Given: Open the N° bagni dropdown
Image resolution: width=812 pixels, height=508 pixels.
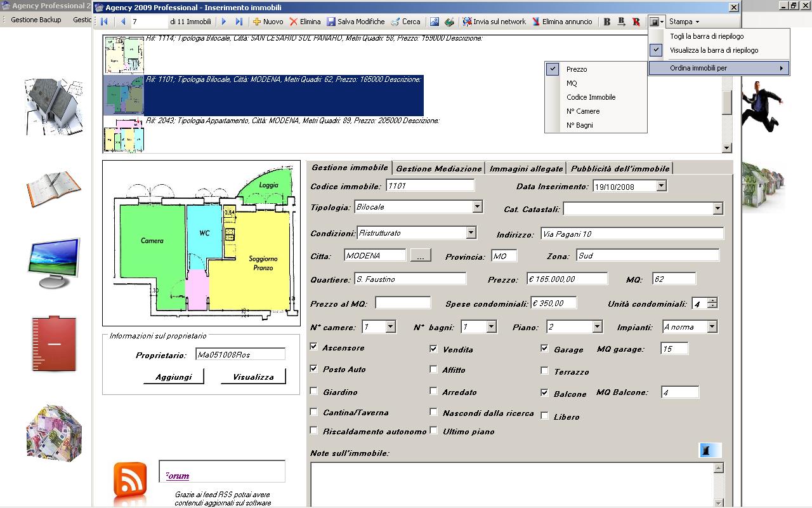Looking at the screenshot, I should (491, 326).
